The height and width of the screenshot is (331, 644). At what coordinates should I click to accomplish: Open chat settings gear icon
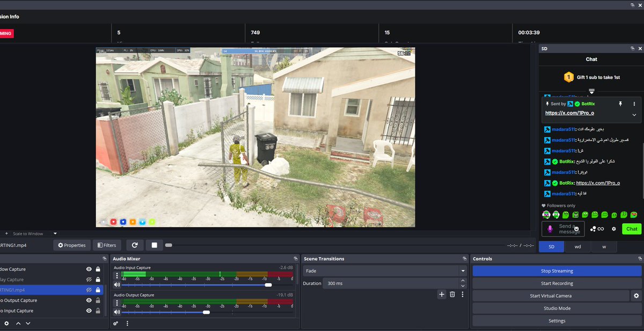pyautogui.click(x=614, y=229)
